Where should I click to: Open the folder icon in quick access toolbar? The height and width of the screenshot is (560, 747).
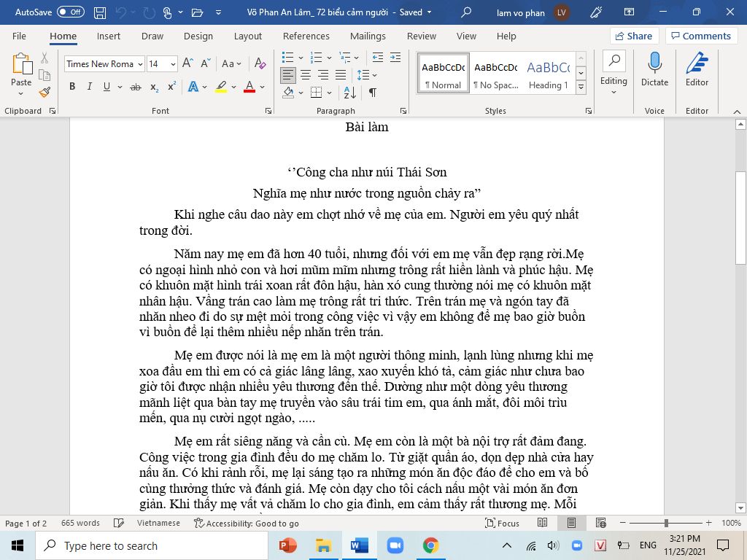click(197, 13)
